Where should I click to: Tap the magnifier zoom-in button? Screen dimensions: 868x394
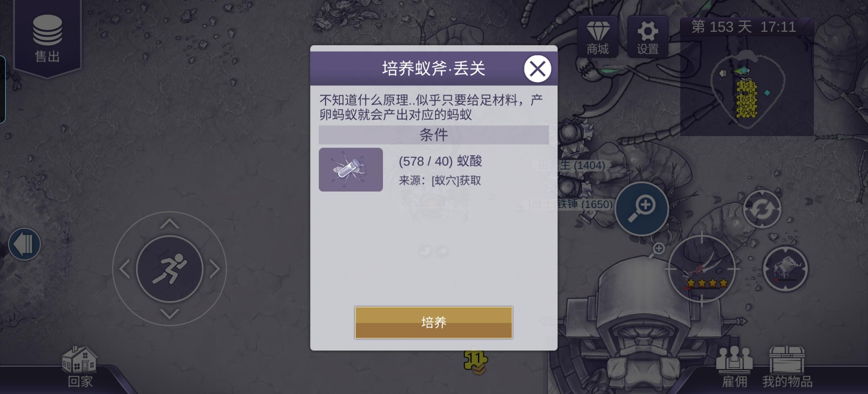pyautogui.click(x=642, y=209)
